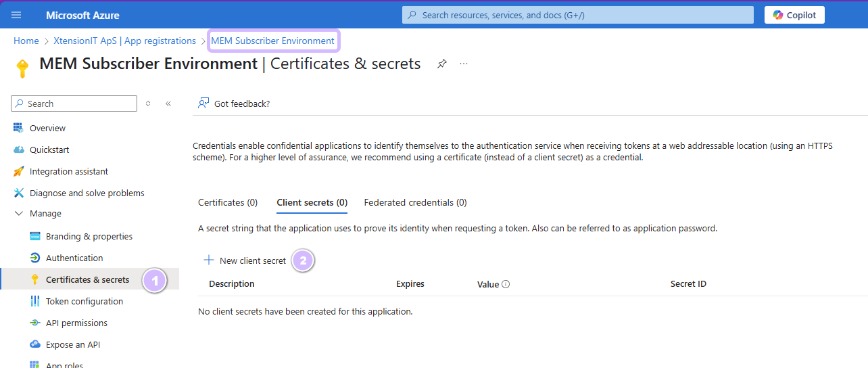868x368 pixels.
Task: Click New client secret
Action: coord(245,260)
